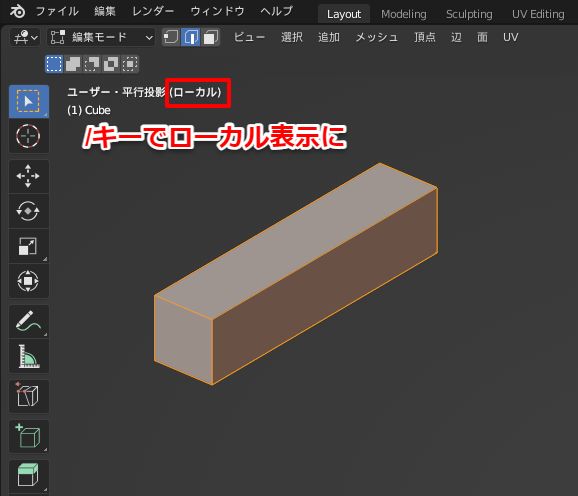Enable vertex select mode
This screenshot has height=496, width=578.
[171, 37]
